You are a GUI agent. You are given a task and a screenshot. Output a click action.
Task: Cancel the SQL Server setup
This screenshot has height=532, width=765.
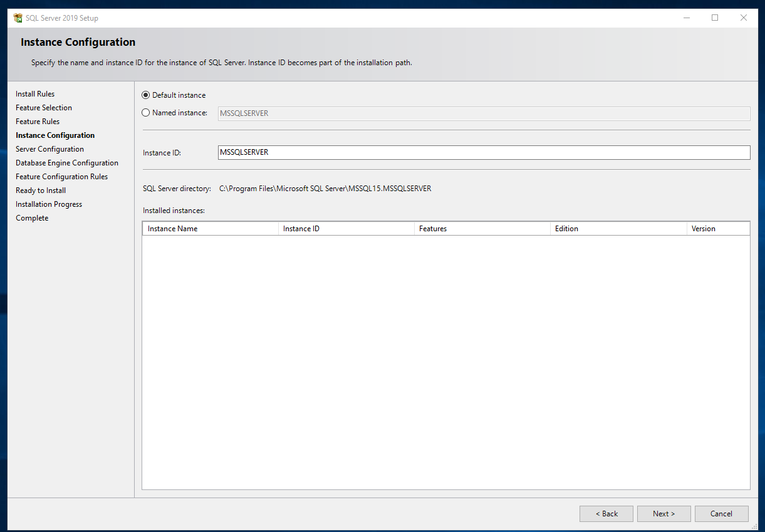(722, 514)
